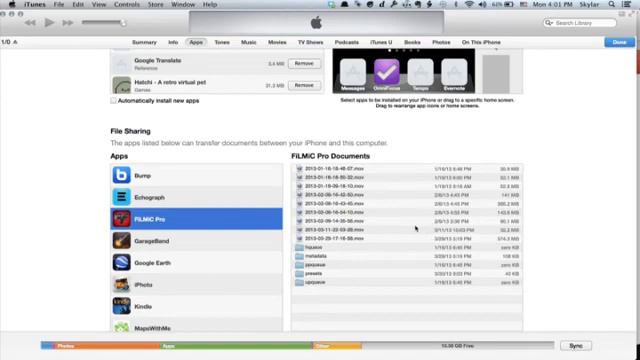Enter full screen with the arrows icon
Screen dimensions: 640x360
point(631,14)
